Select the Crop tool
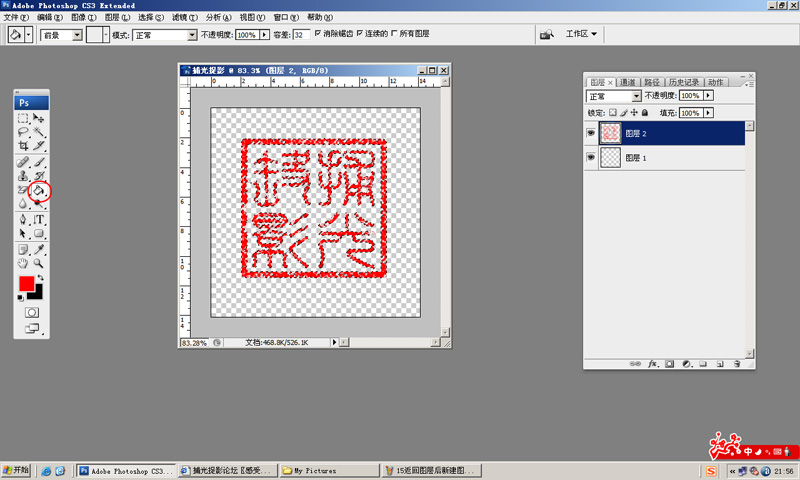 (23, 146)
